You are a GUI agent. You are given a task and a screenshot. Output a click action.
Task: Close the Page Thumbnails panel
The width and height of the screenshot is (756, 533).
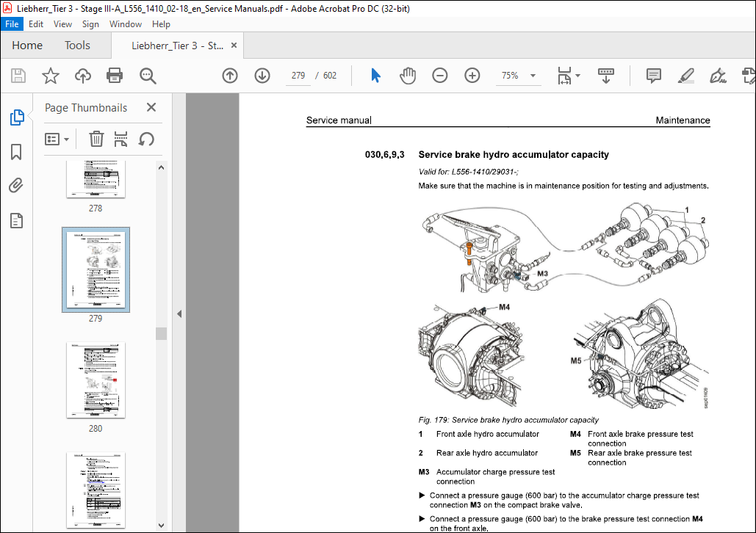pyautogui.click(x=151, y=107)
